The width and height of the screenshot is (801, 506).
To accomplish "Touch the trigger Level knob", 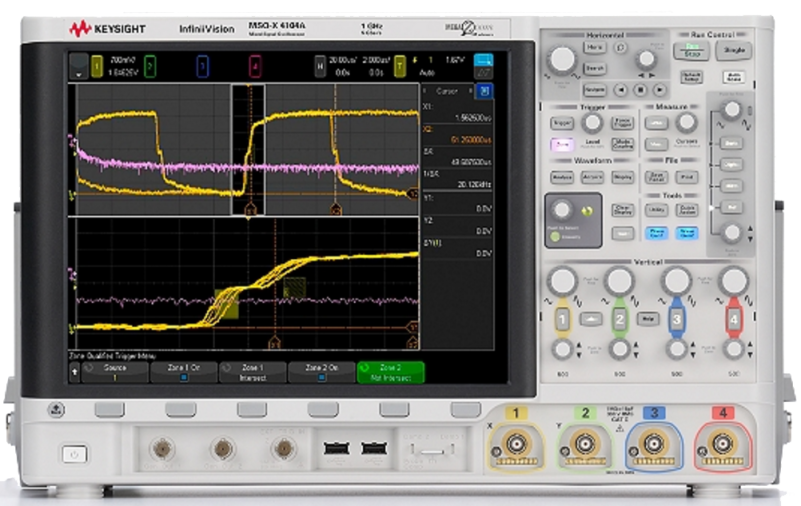I will (593, 123).
